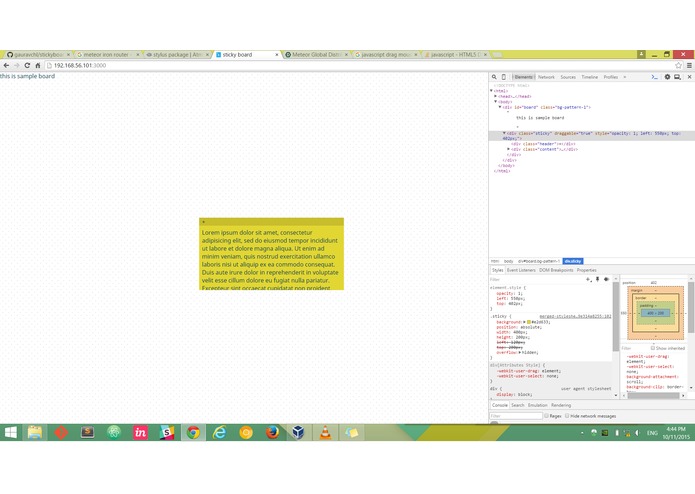Image resolution: width=695 pixels, height=494 pixels.
Task: Click the #e2d633 background color swatch
Action: 528,322
